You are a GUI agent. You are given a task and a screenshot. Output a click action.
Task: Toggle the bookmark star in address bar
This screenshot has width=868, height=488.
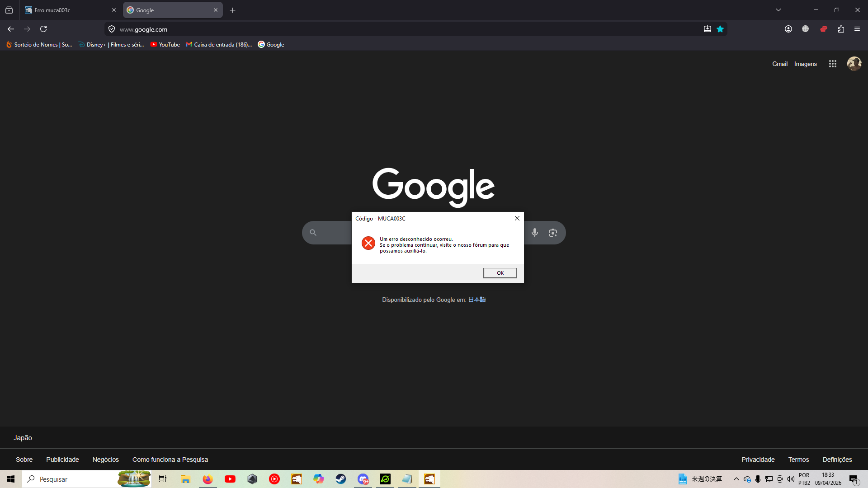click(720, 29)
